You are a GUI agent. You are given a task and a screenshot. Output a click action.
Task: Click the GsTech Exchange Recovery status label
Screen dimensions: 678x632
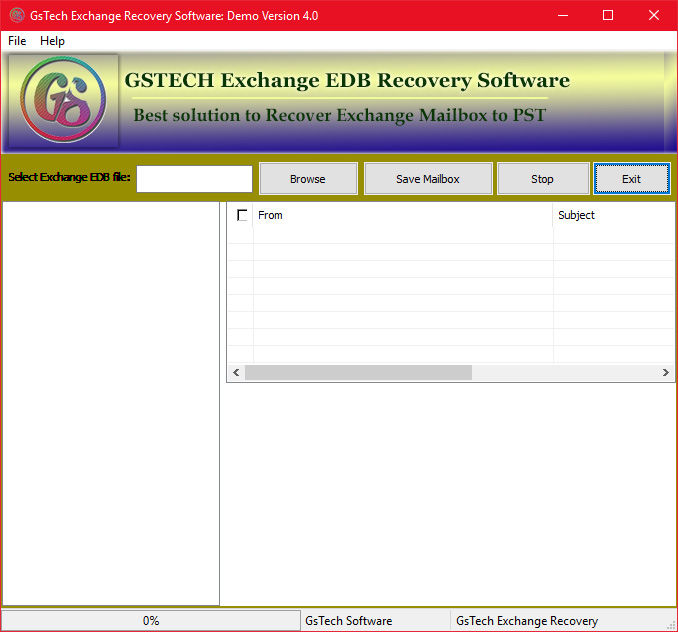click(x=527, y=621)
